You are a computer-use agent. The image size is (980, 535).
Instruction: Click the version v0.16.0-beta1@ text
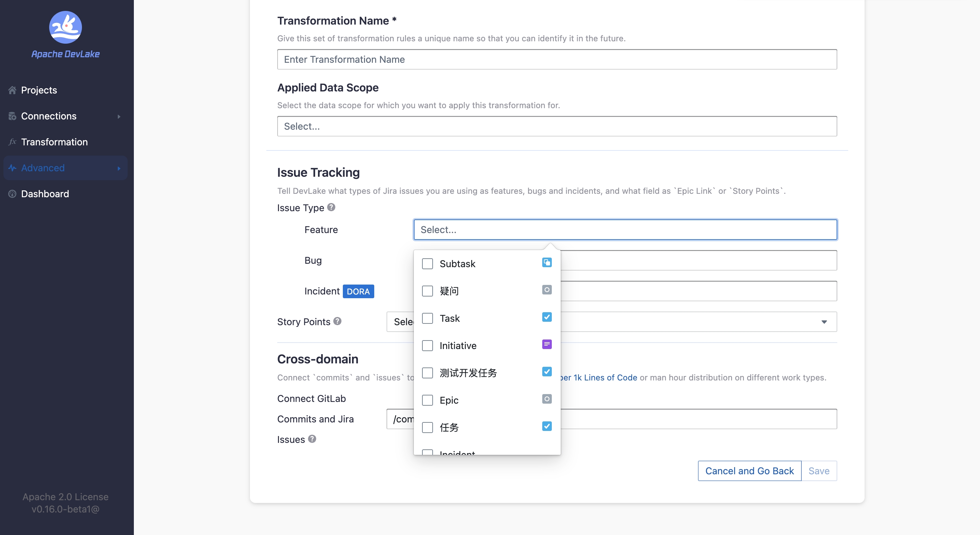click(x=66, y=509)
